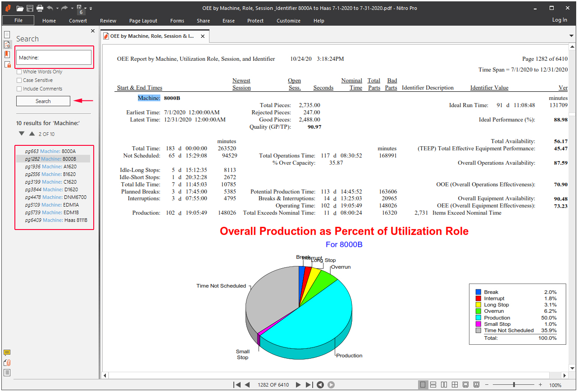Click the Nitro Pro logo icon
The height and width of the screenshot is (392, 578).
[x=8, y=8]
